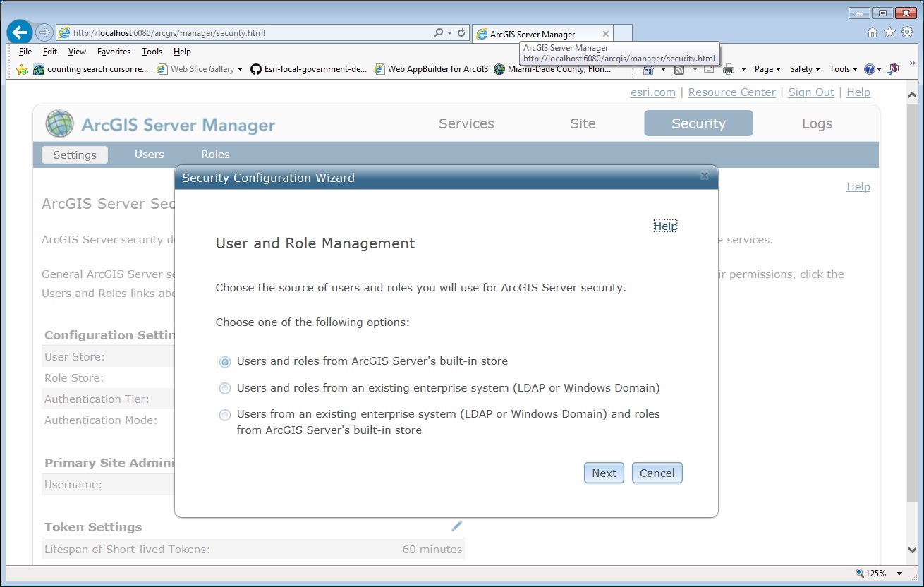Switch to the Logs tab

(x=817, y=123)
